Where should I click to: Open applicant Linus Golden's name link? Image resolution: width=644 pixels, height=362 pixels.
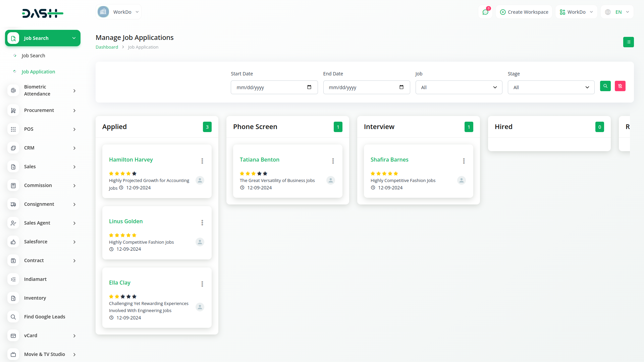tap(126, 221)
